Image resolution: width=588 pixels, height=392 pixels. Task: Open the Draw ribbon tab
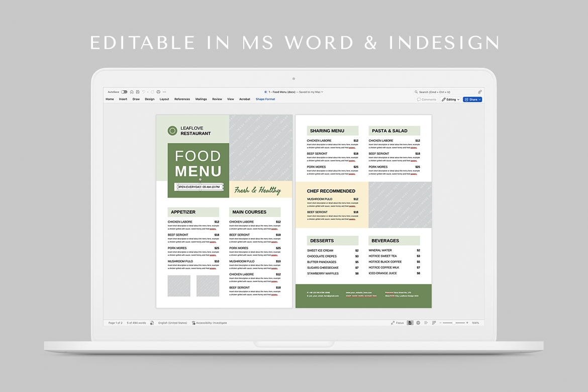point(136,100)
